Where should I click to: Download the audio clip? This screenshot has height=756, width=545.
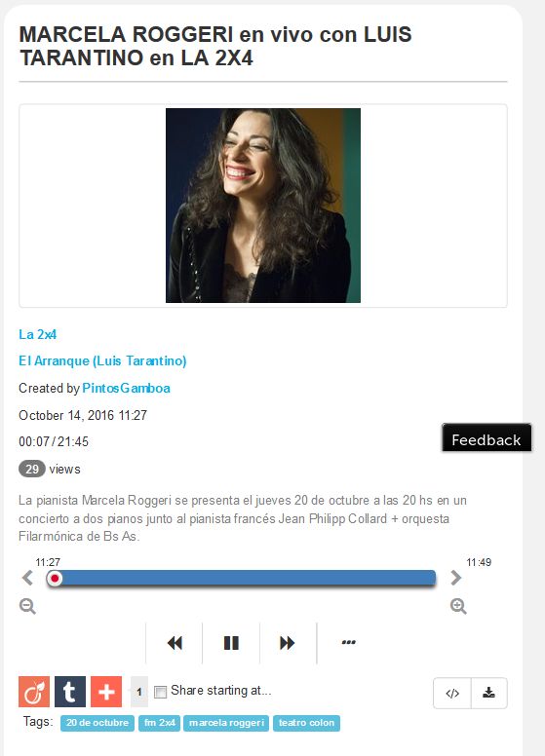(x=489, y=694)
